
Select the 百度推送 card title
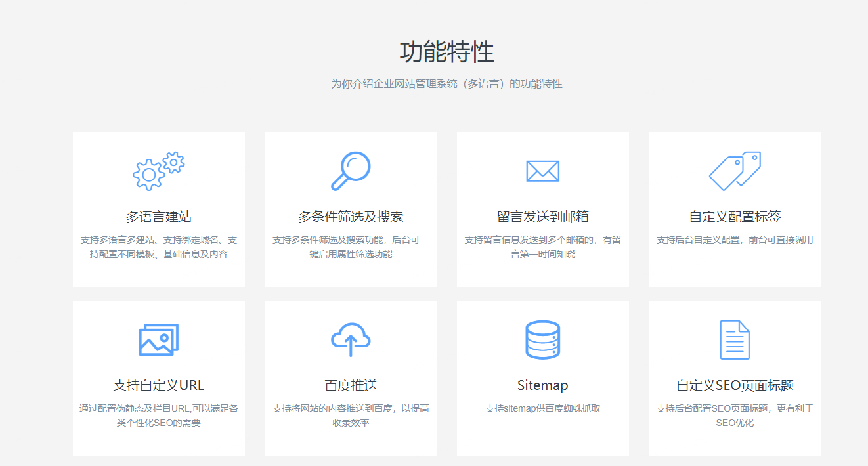coord(351,385)
